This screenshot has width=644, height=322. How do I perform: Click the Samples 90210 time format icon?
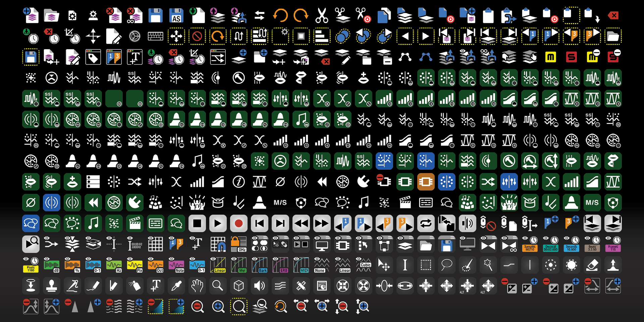[x=530, y=244]
